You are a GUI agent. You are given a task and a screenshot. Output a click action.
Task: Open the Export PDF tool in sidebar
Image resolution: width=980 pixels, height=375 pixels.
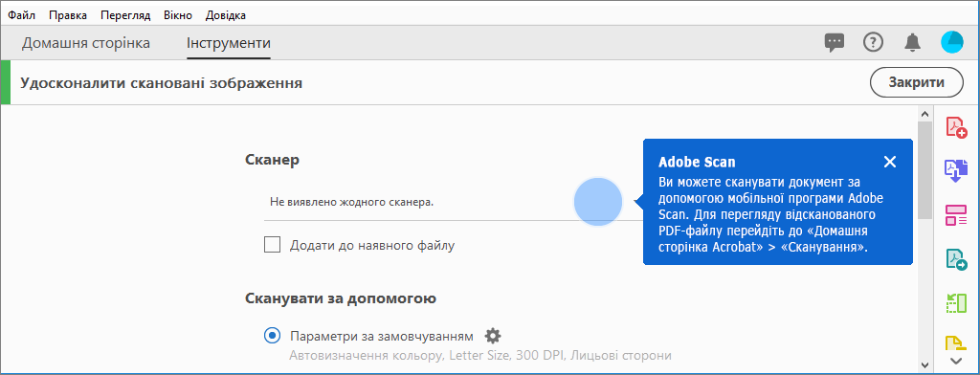(x=956, y=170)
